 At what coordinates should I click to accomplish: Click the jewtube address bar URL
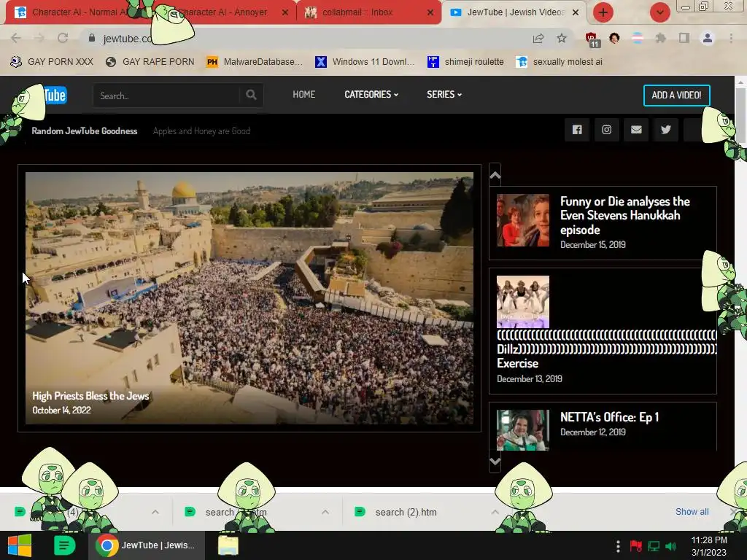coord(127,39)
